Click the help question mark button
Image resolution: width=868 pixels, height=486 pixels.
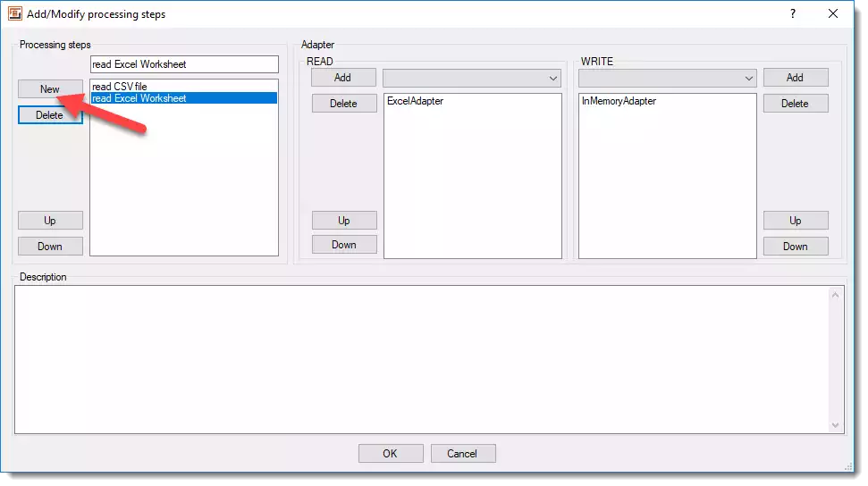[792, 14]
